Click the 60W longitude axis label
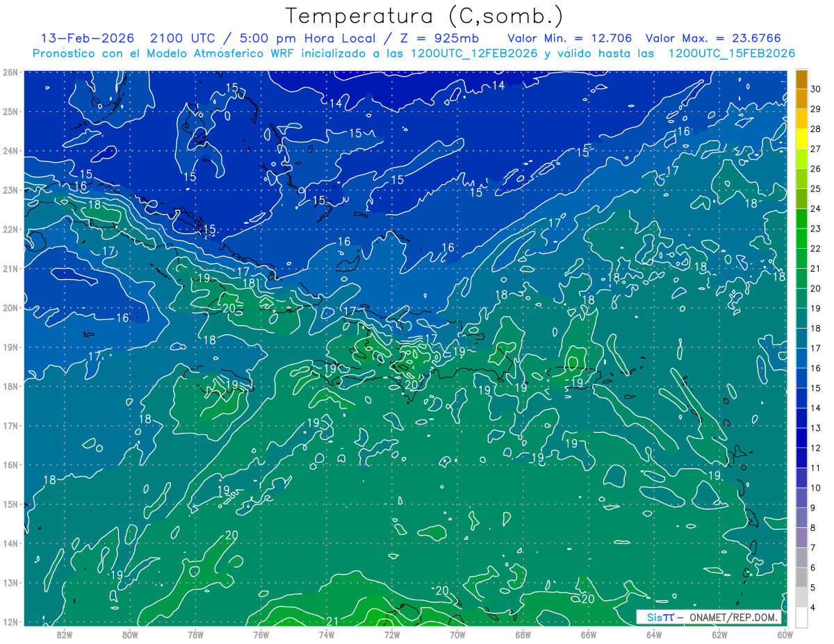Screen dimensions: 834x644 click(785, 634)
